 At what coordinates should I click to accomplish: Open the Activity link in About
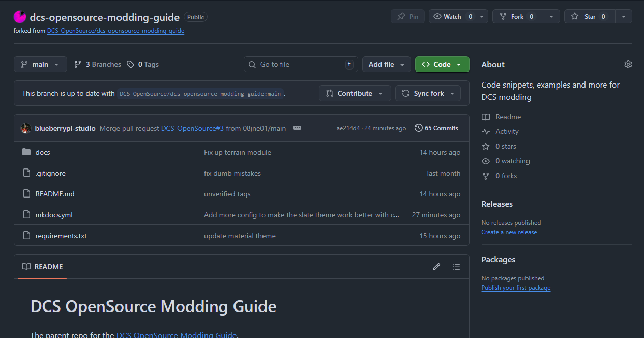pos(507,131)
